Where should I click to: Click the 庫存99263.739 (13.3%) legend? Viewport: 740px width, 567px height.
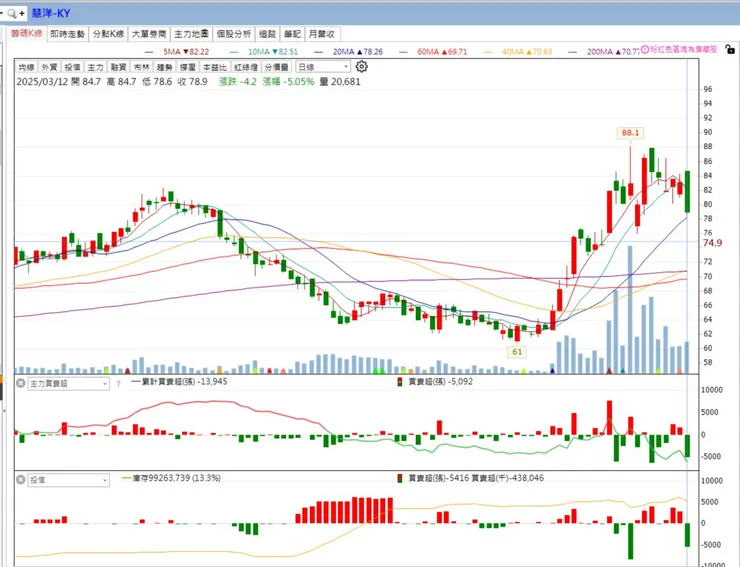pos(171,478)
